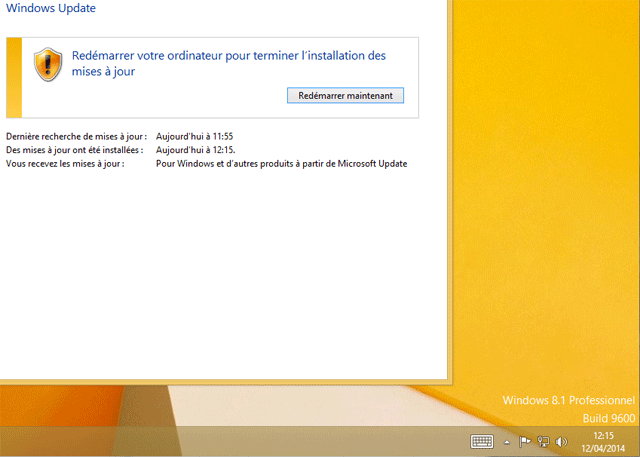
Task: Click the yellow security shield icon
Action: 47,64
